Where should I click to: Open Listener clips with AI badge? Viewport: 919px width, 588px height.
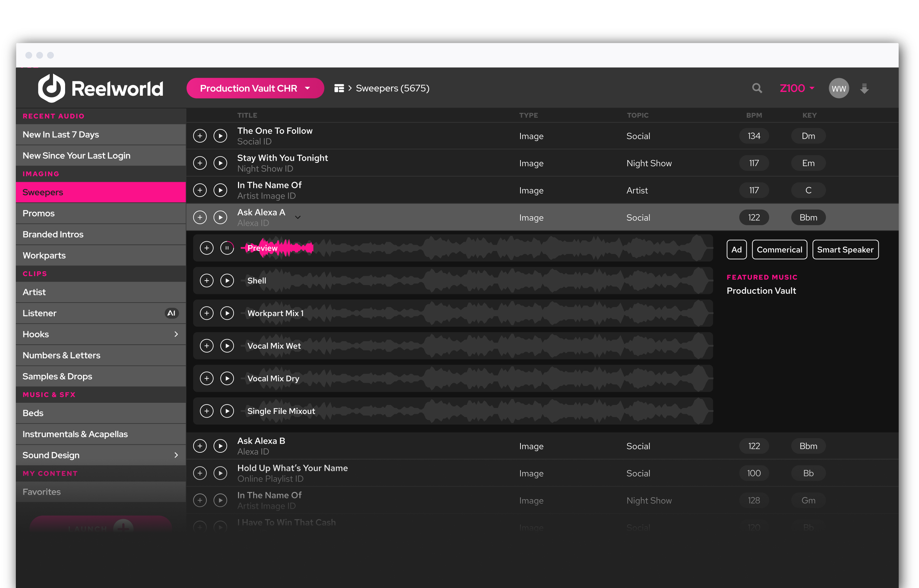[101, 313]
